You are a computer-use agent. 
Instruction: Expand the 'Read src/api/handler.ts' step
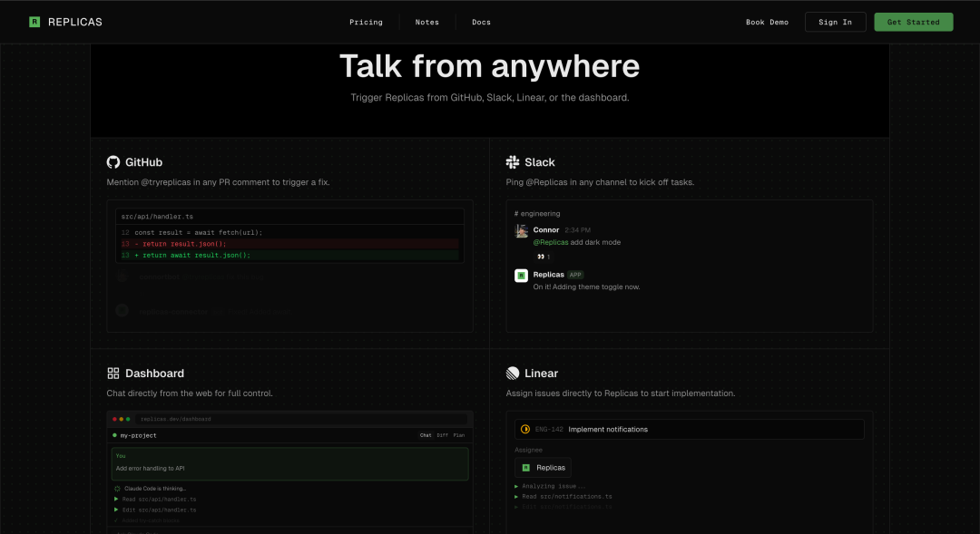tap(155, 499)
